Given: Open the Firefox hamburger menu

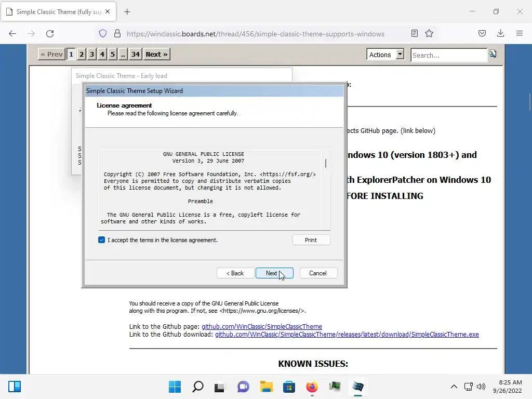Looking at the screenshot, I should point(520,34).
